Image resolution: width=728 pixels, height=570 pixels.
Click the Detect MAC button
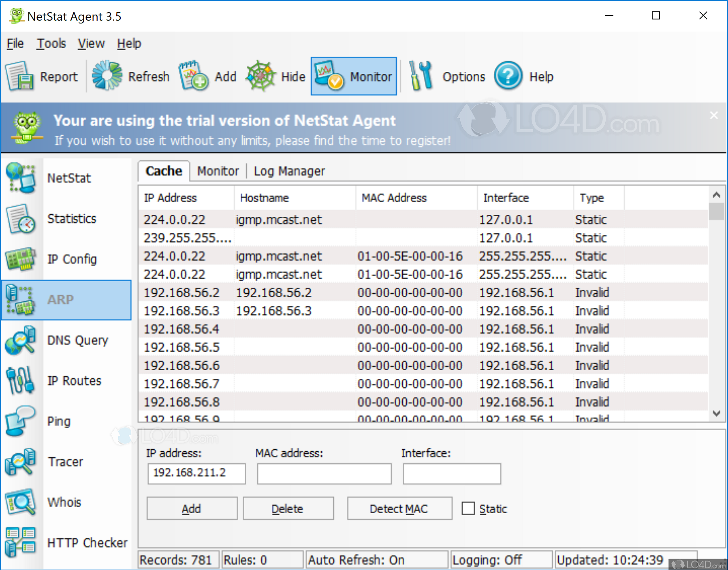[x=399, y=508]
